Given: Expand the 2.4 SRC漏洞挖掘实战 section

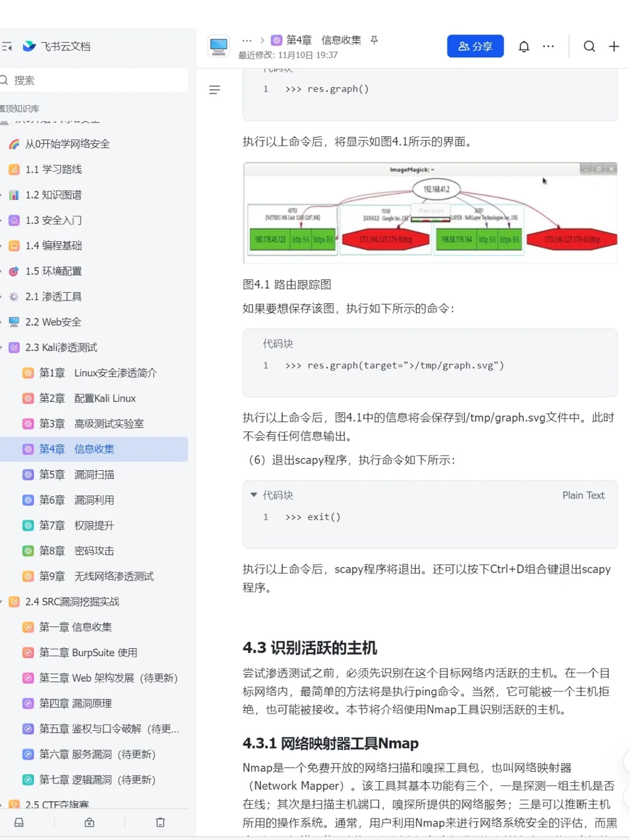Looking at the screenshot, I should 3,601.
